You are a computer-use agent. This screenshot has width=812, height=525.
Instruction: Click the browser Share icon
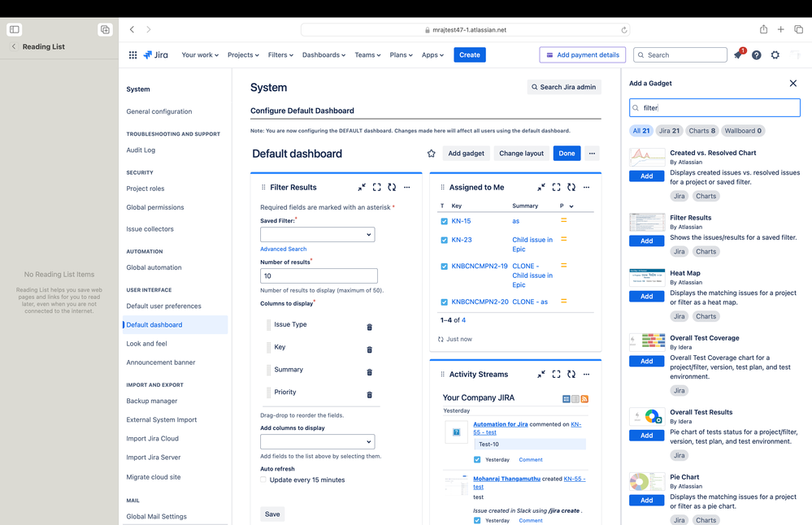[763, 29]
